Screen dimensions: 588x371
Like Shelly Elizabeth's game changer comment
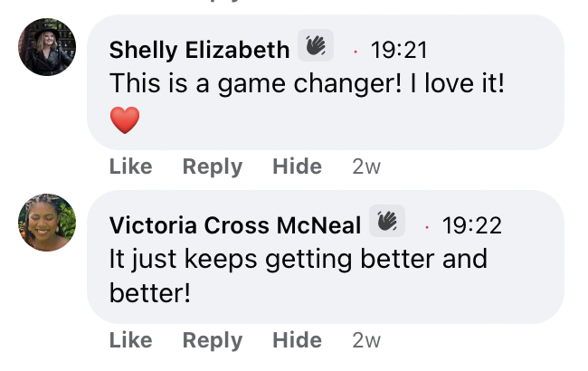(x=131, y=166)
